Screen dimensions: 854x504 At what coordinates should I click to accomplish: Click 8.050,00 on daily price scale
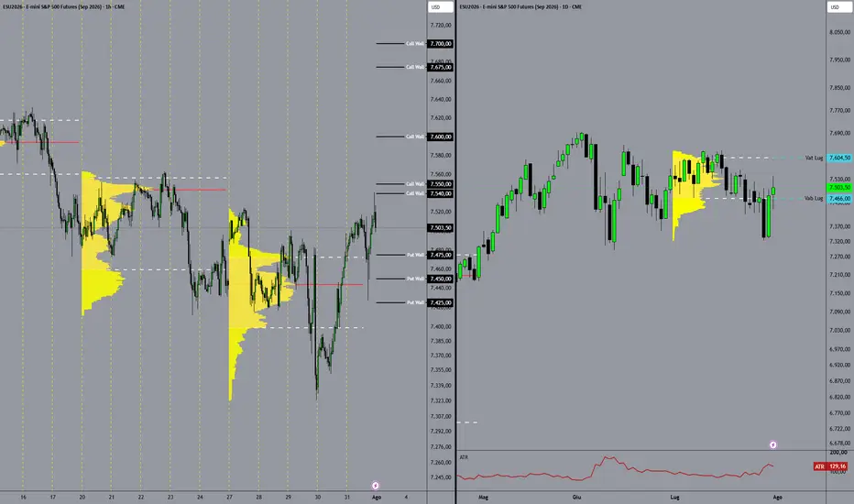click(840, 32)
